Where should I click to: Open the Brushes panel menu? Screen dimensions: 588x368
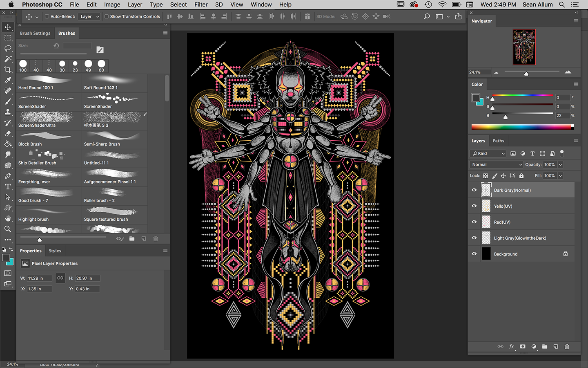click(165, 33)
